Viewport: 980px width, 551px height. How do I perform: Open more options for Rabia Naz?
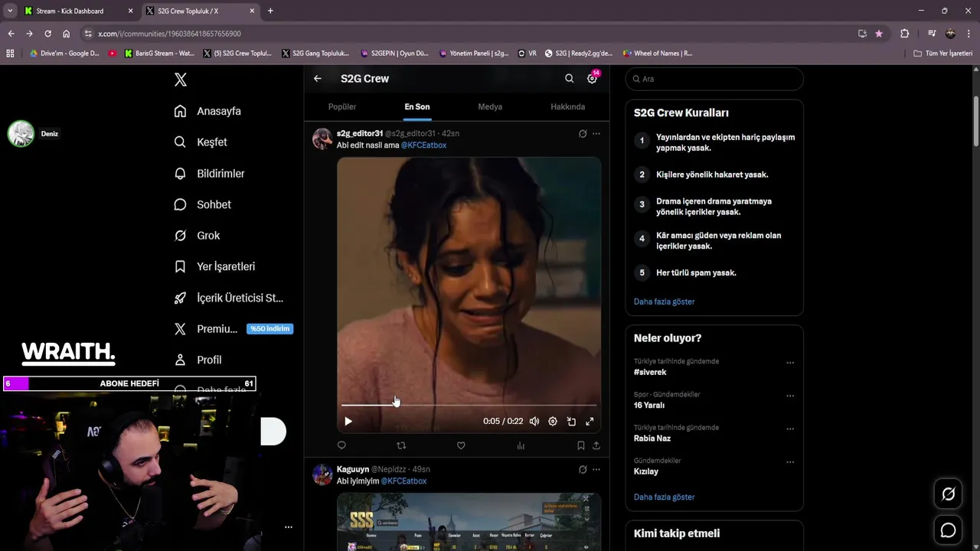click(790, 429)
